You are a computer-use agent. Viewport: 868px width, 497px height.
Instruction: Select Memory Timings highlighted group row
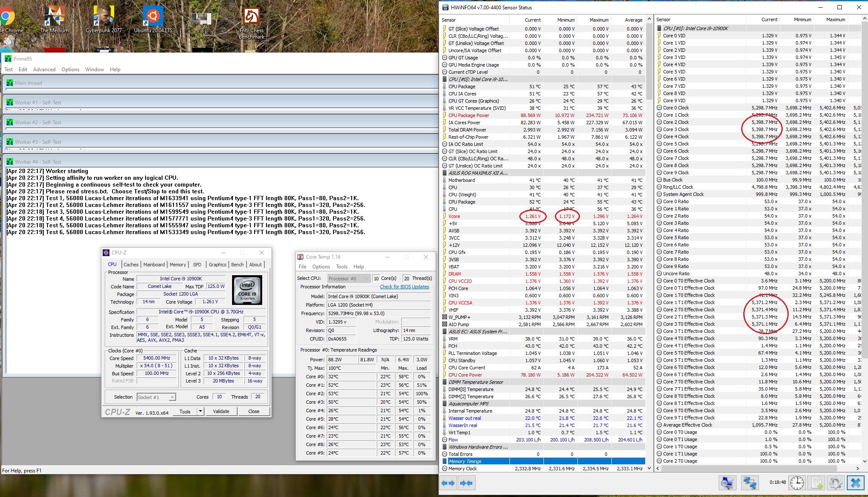(543, 461)
